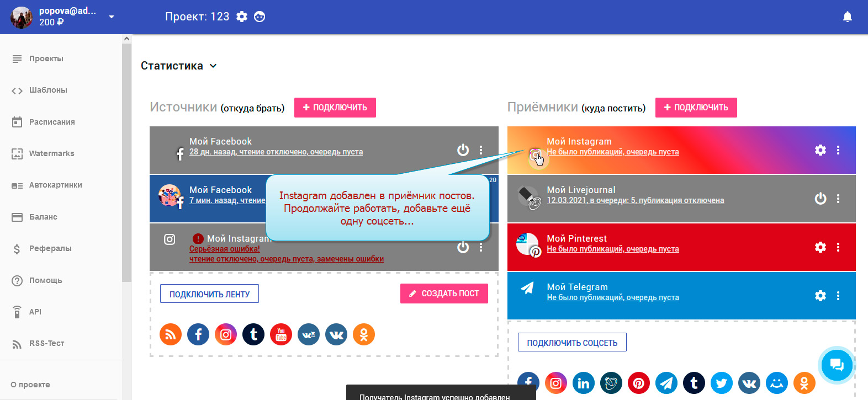The image size is (868, 400).
Task: Click the Twitter receiver icon
Action: click(x=722, y=383)
